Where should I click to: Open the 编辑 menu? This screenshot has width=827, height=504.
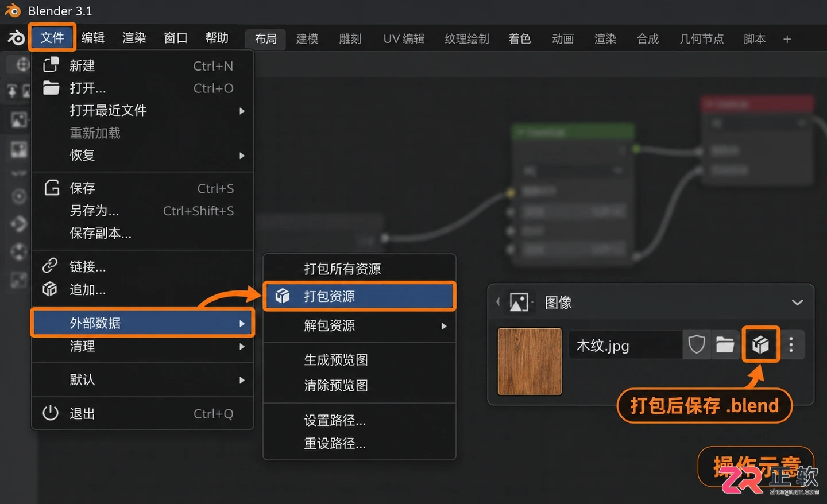point(93,38)
